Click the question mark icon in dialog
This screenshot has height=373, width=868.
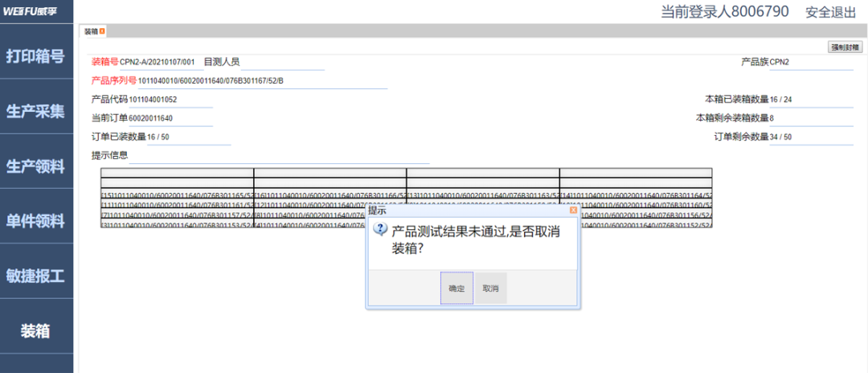click(x=381, y=230)
